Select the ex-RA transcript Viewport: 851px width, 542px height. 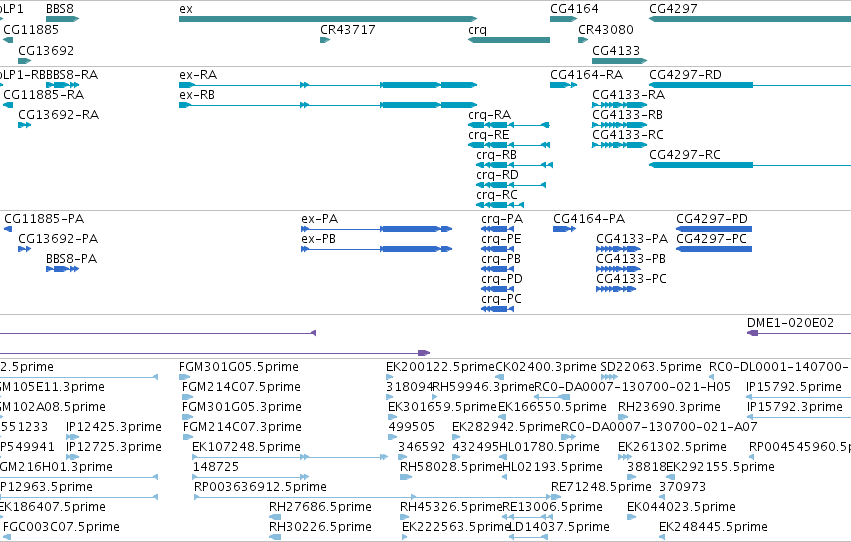tap(328, 85)
